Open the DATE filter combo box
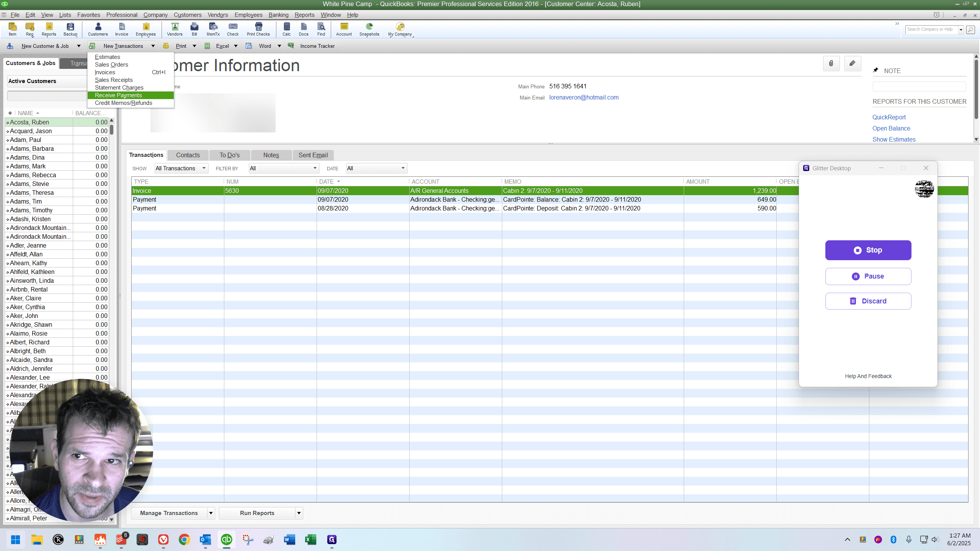980x551 pixels. [376, 168]
